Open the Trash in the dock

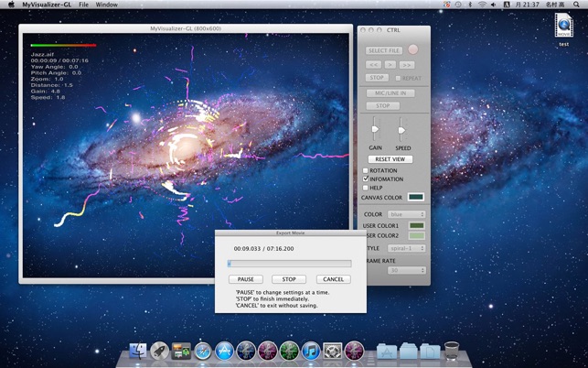pos(452,351)
